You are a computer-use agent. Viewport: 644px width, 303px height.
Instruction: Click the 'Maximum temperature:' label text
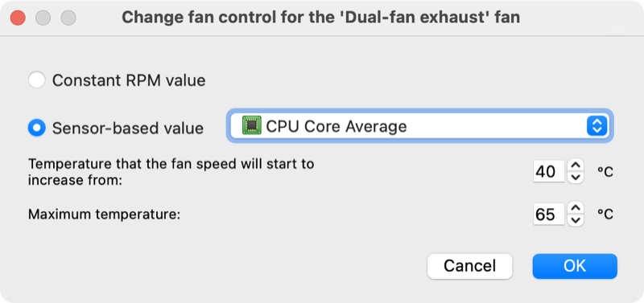[105, 215]
